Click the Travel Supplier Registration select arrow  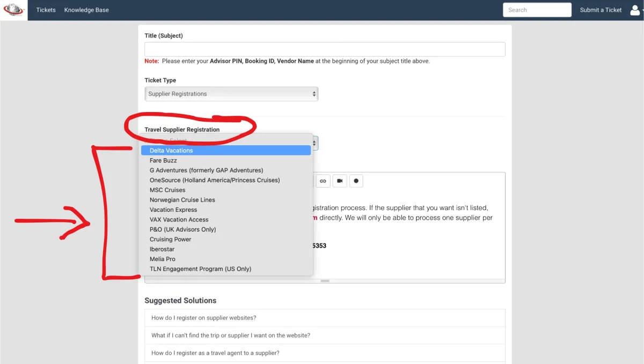[314, 143]
